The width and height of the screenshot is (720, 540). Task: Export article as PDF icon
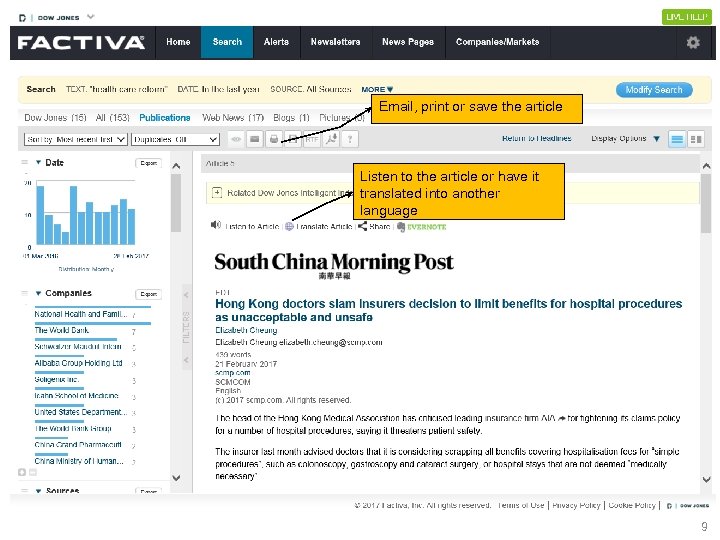pyautogui.click(x=331, y=139)
